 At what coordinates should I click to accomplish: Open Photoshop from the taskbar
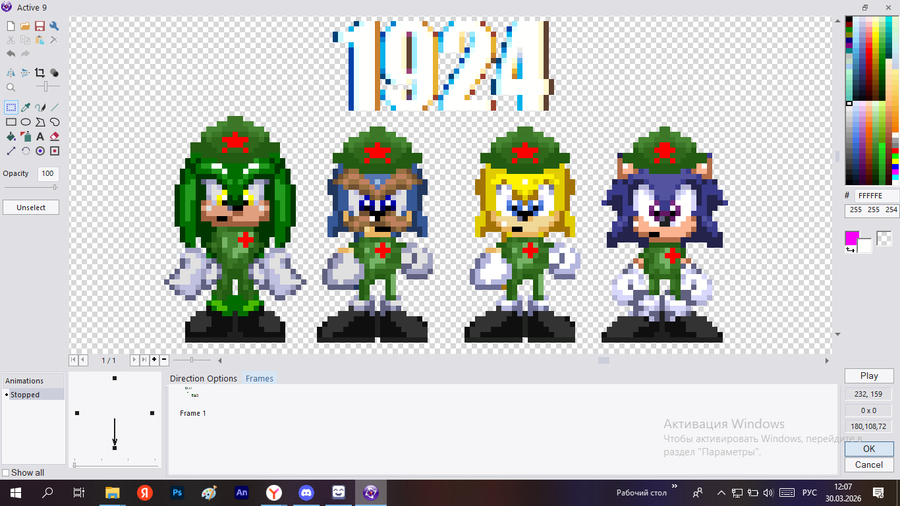(x=177, y=493)
